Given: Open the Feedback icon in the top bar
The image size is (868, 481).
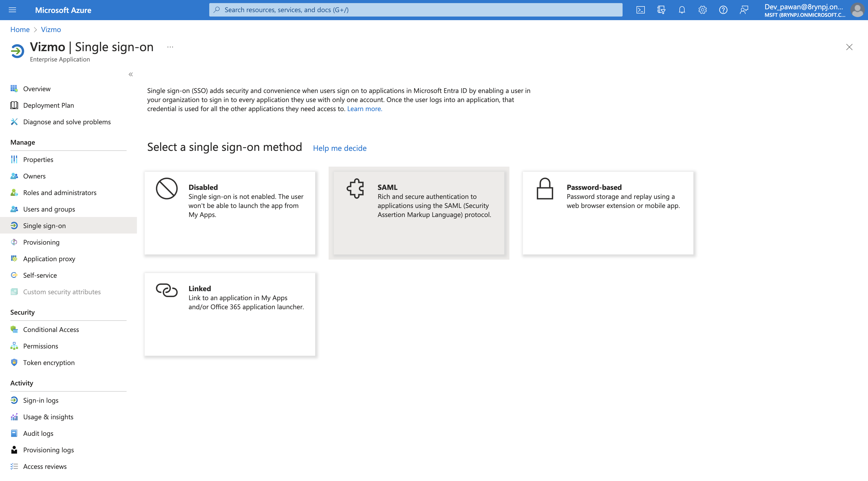Looking at the screenshot, I should pos(744,10).
